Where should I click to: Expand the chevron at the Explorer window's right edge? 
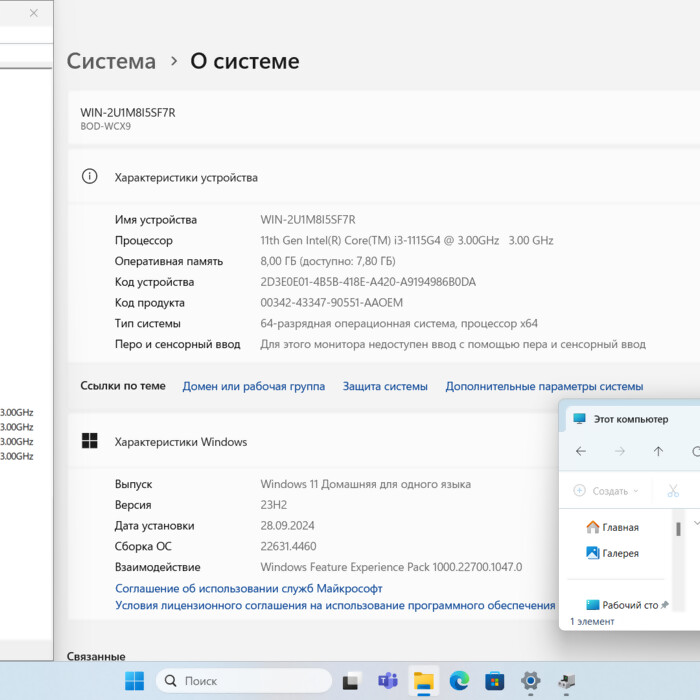(696, 523)
